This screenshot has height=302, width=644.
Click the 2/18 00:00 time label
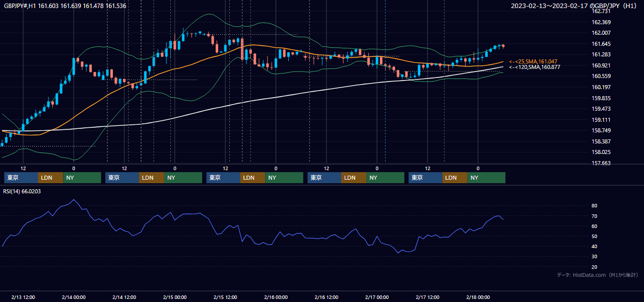pos(478,297)
